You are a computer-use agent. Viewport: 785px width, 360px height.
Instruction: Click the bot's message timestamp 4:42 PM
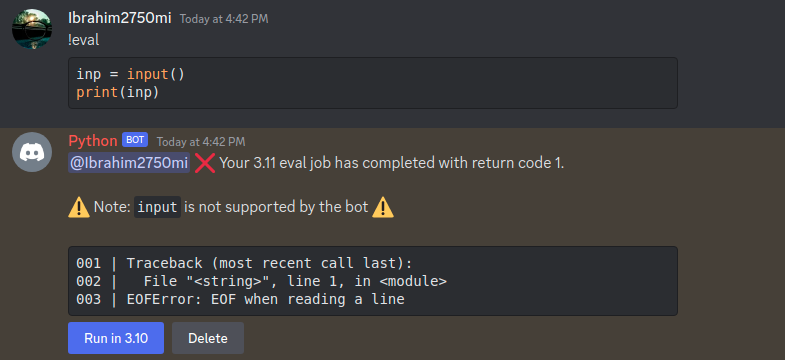201,142
